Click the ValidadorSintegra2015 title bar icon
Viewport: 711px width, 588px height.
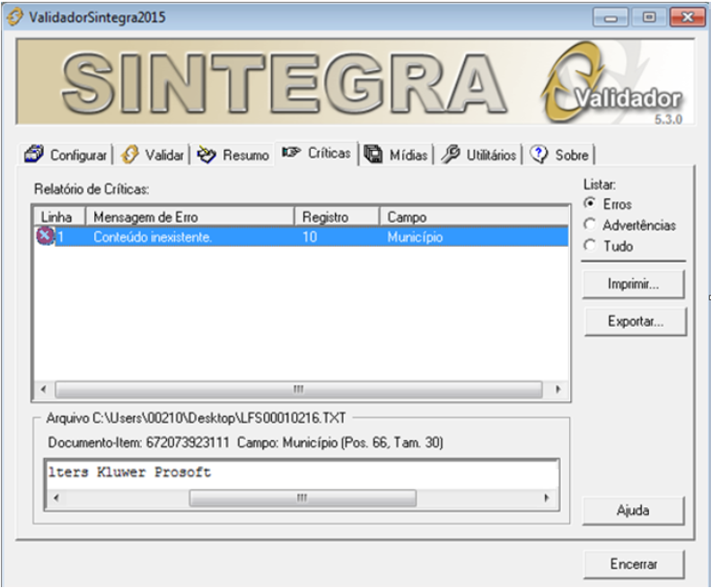14,18
